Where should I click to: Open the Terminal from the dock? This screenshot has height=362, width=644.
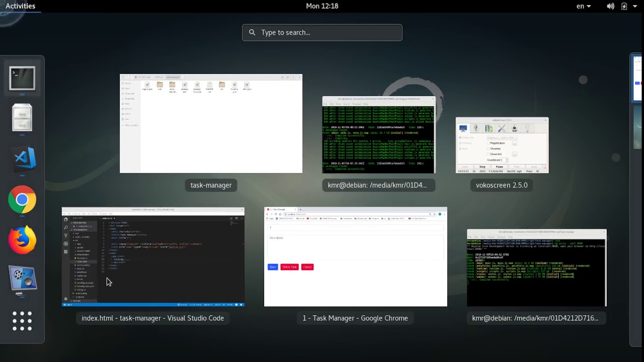point(22,79)
